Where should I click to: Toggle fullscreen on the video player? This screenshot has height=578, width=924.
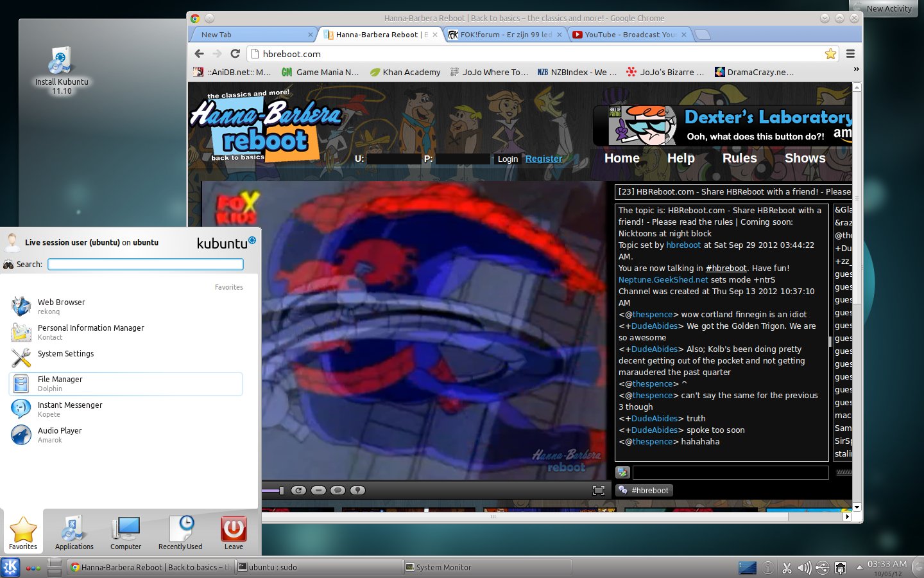599,491
